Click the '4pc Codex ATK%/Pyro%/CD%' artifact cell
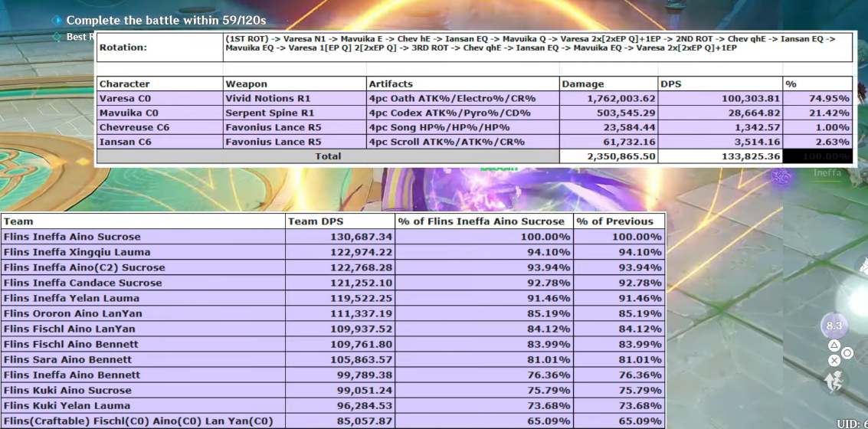868x429 pixels. pos(463,113)
